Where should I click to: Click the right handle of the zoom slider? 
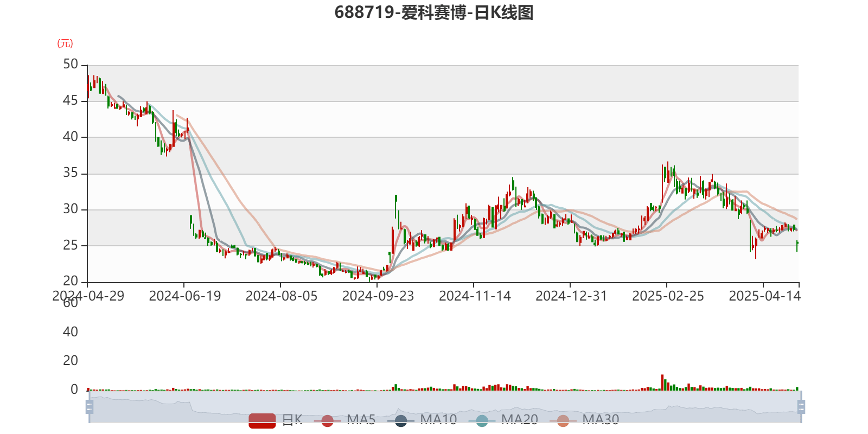(x=802, y=407)
